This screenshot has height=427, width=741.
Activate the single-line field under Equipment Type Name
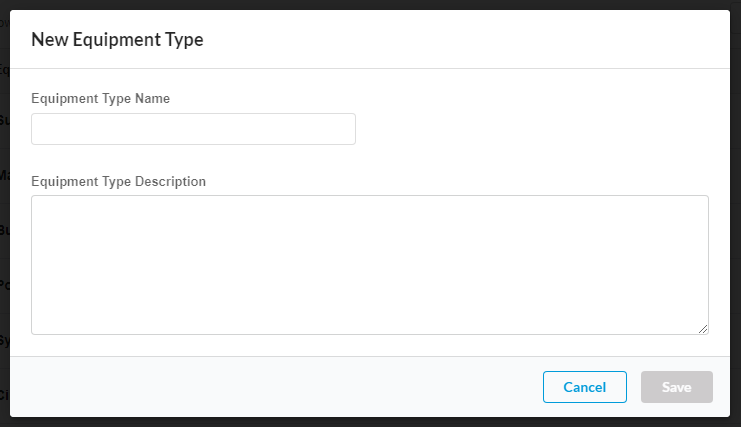click(193, 129)
